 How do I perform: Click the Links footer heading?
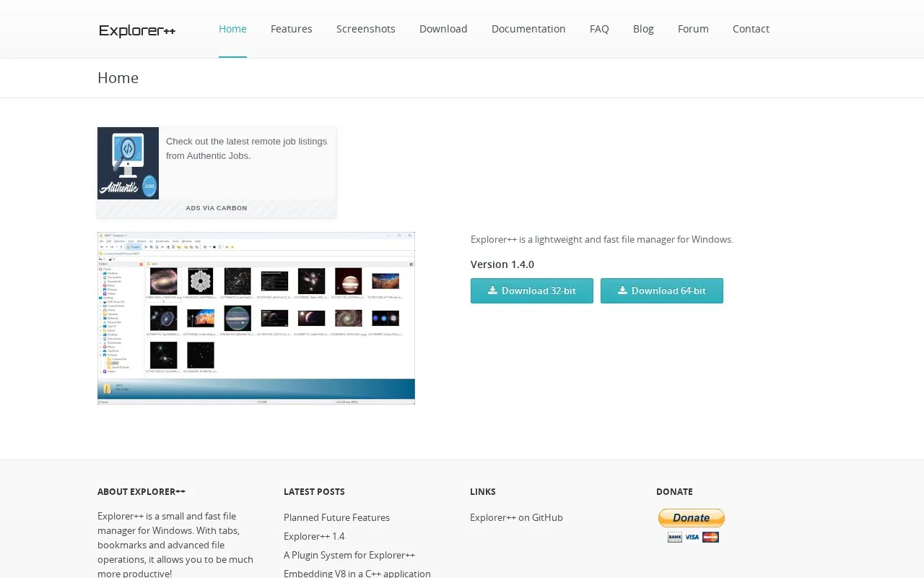pos(483,491)
